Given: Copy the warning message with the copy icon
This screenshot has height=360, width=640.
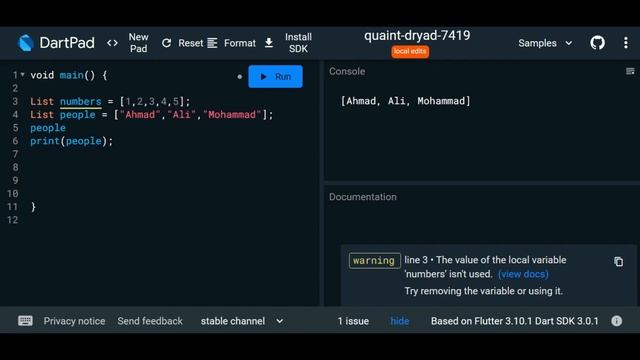Looking at the screenshot, I should (618, 261).
